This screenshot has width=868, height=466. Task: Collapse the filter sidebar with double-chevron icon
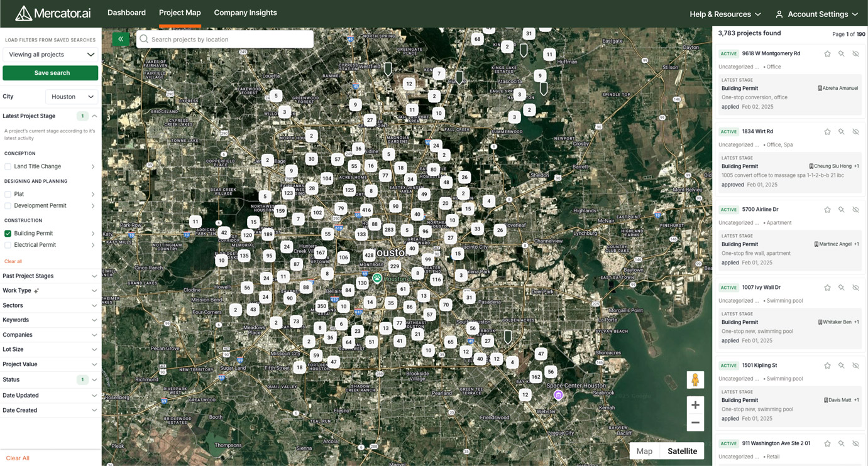[x=121, y=39]
